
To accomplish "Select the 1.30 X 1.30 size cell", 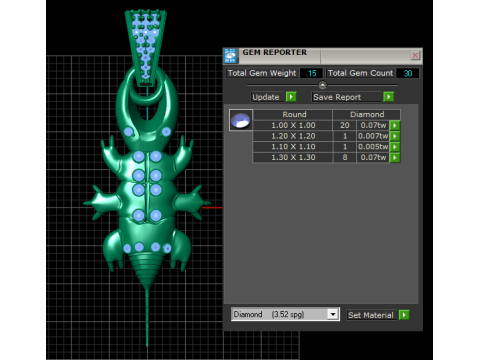I will point(293,157).
